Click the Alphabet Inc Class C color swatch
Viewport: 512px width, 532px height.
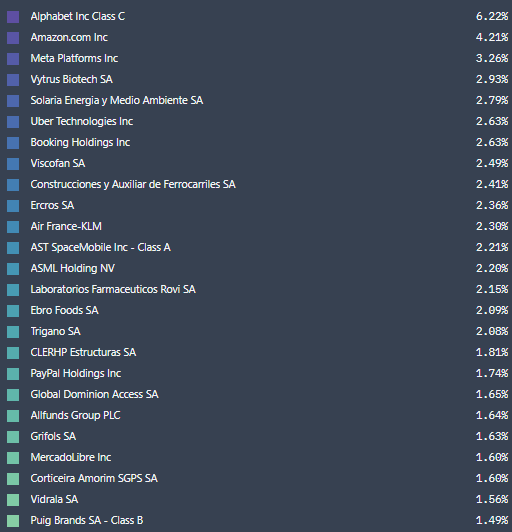(x=13, y=17)
